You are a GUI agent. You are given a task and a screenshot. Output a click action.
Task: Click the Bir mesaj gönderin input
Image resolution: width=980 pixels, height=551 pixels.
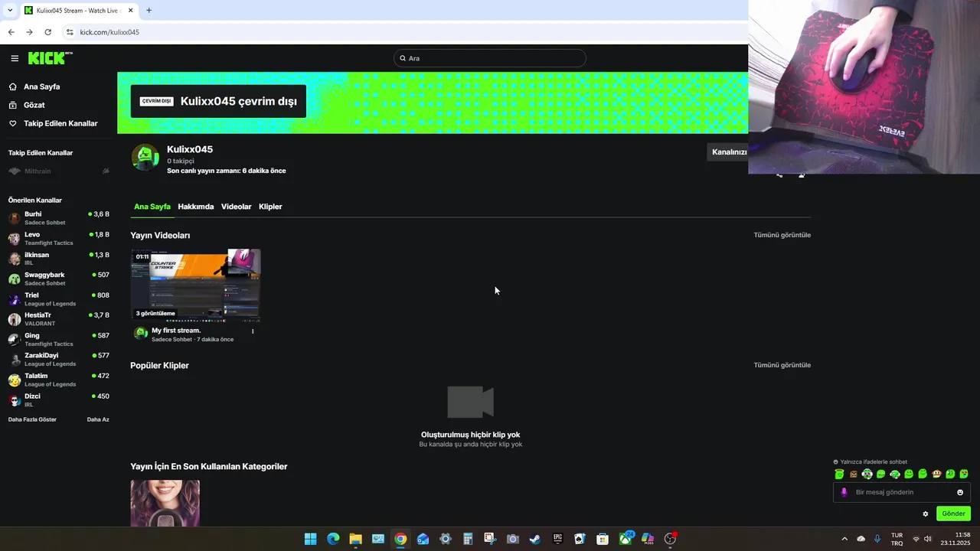(x=901, y=492)
